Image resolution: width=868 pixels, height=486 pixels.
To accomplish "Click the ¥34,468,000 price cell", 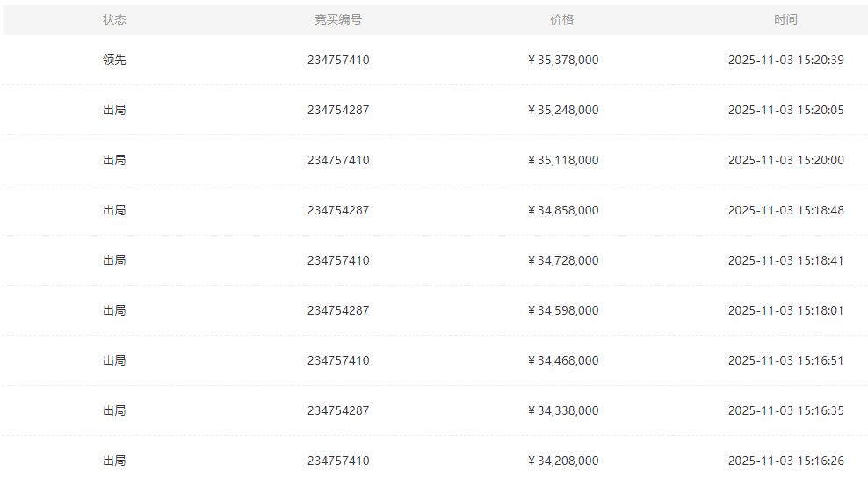I will (x=563, y=361).
